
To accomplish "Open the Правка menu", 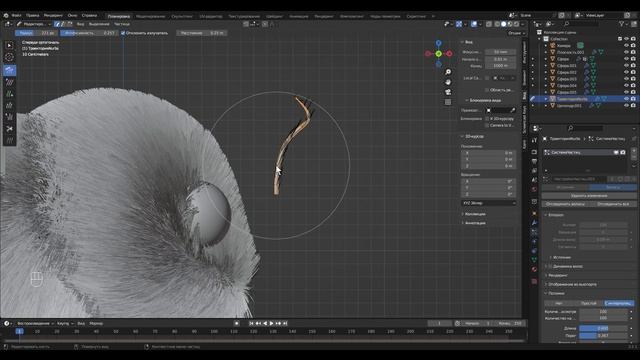I will (33, 16).
